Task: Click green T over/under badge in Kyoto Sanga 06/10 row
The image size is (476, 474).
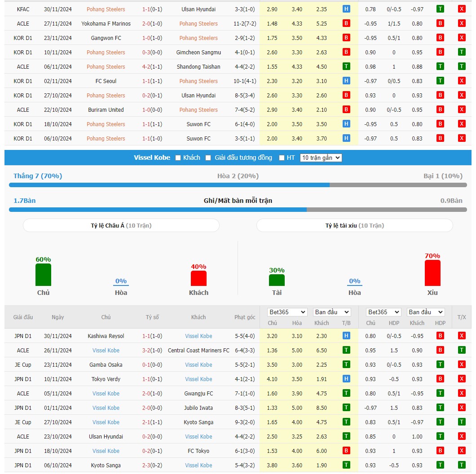Action: [x=462, y=465]
